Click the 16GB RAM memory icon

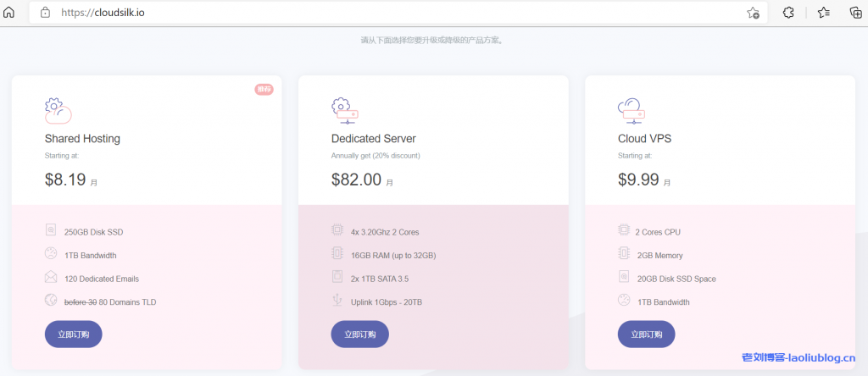(x=337, y=254)
